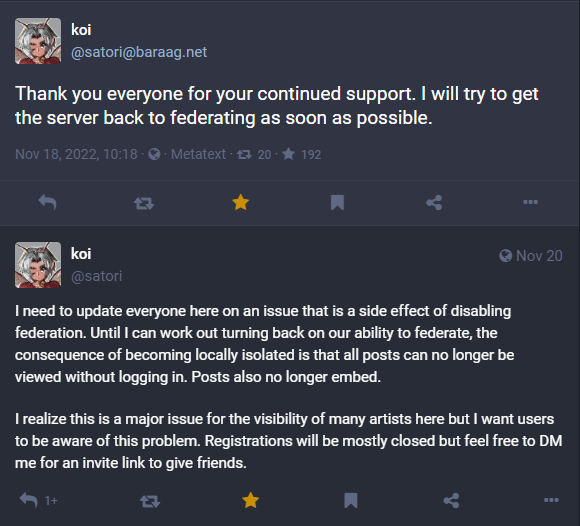
Task: Share the first post by koi
Action: tap(434, 202)
